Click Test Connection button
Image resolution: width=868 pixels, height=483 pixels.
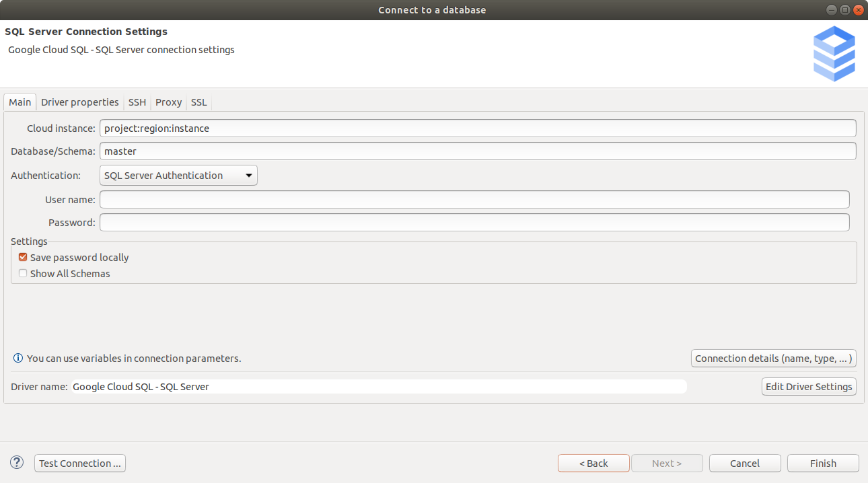[79, 463]
